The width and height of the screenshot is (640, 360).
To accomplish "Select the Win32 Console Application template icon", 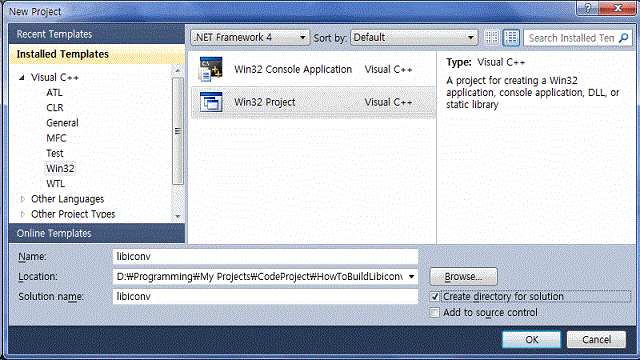I will 211,69.
